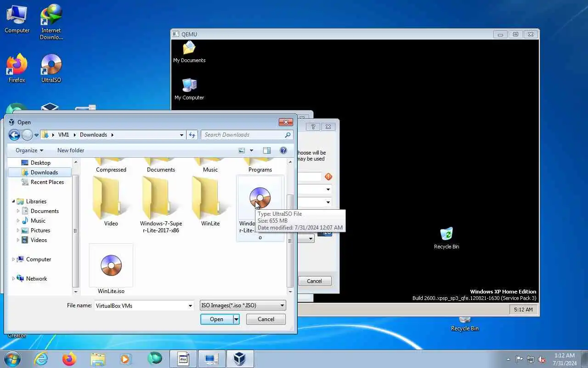Refresh the Downloads folder listing
The image size is (588, 368).
point(192,135)
